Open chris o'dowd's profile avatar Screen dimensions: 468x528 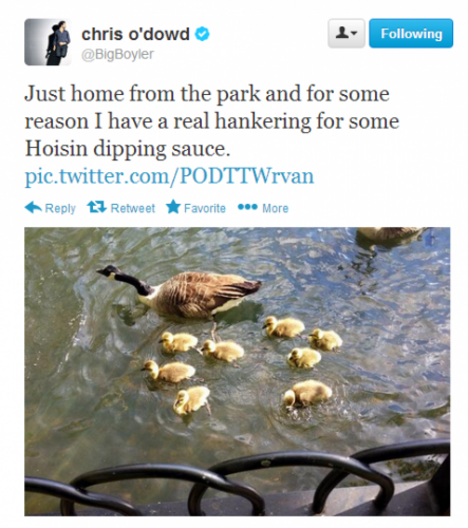[x=47, y=42]
